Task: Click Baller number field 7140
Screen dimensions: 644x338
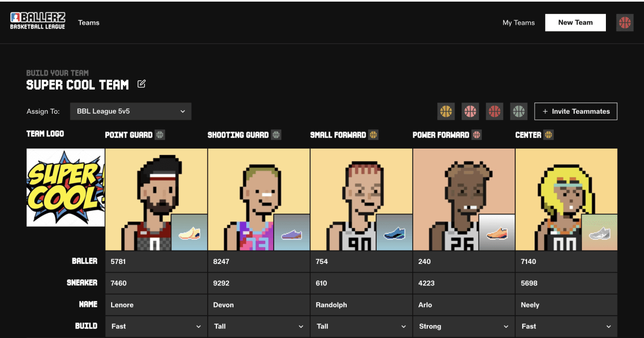Action: click(x=566, y=261)
